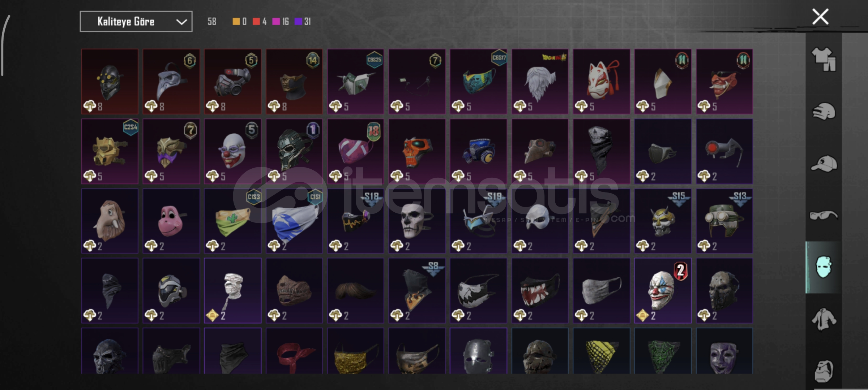The image size is (868, 390).
Task: Select the white kitsune fox mask
Action: [602, 82]
